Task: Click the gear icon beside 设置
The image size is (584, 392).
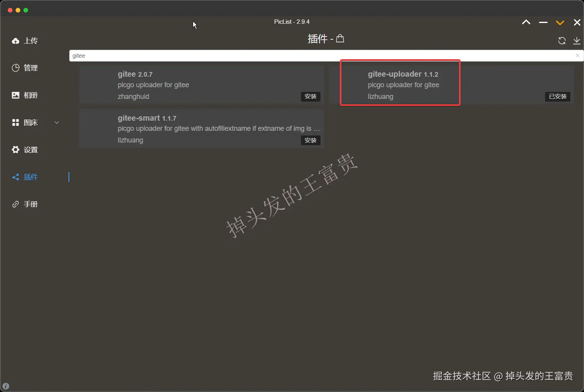Action: 16,149
